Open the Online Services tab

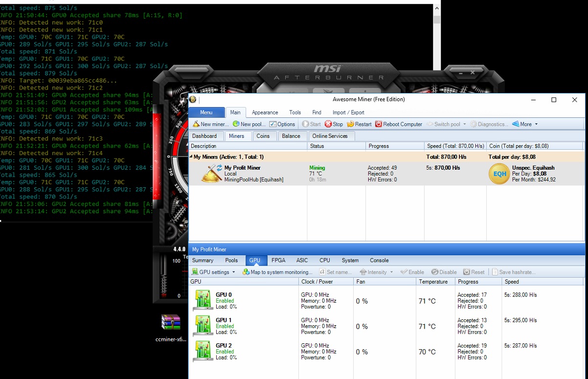pos(330,136)
